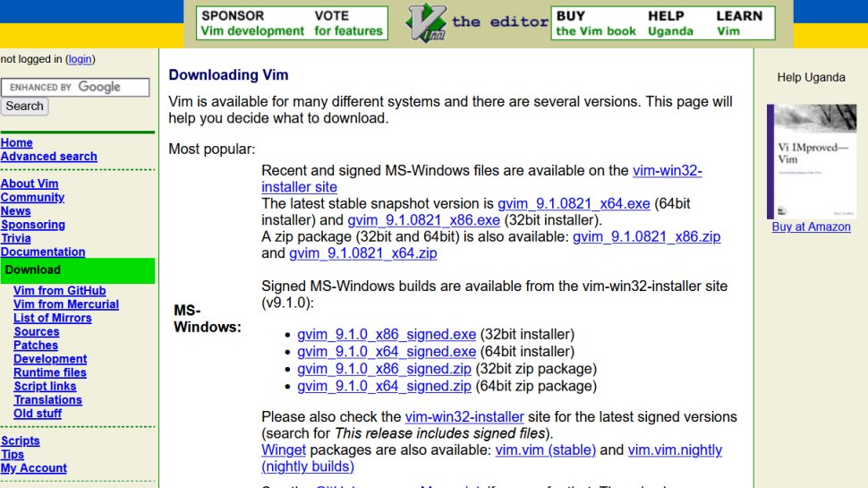The width and height of the screenshot is (868, 488).
Task: Follow the vim-win32-installer link in paragraph
Action: click(x=464, y=416)
